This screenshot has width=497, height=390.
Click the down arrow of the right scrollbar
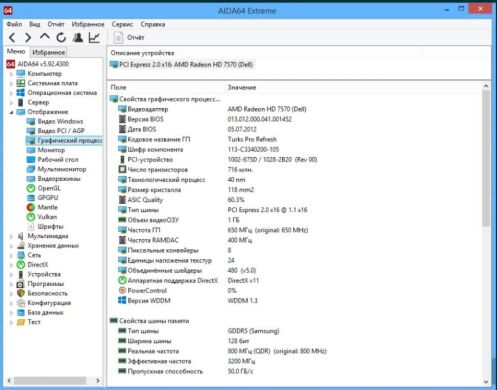[486, 381]
